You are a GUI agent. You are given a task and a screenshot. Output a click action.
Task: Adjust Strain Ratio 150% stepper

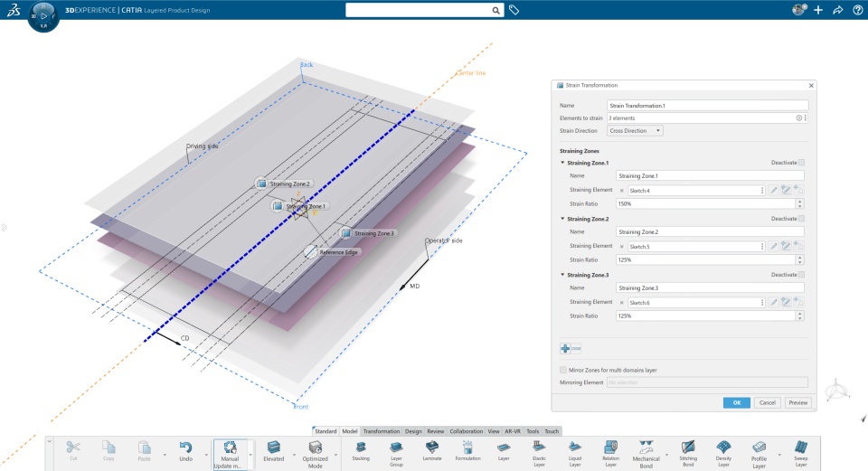click(x=800, y=203)
